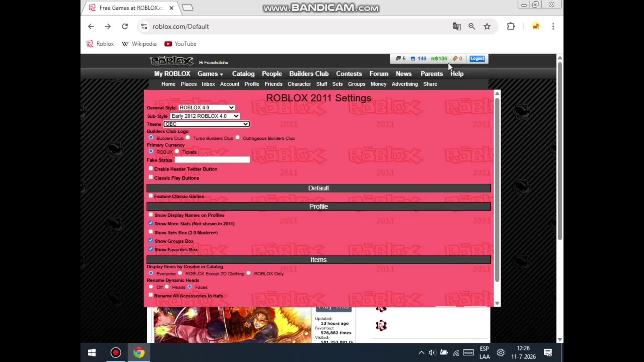Open the taskbar settings gear icon
644x362 pixels.
coord(501,353)
